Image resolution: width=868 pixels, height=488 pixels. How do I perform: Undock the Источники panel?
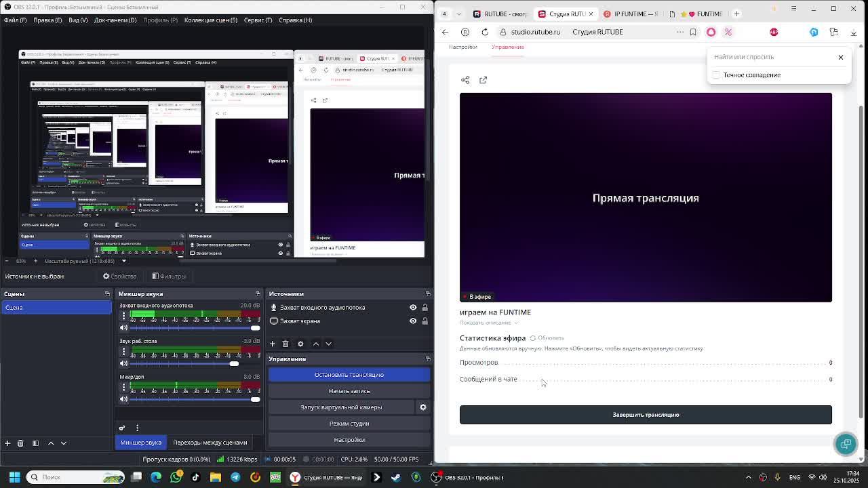click(x=428, y=294)
